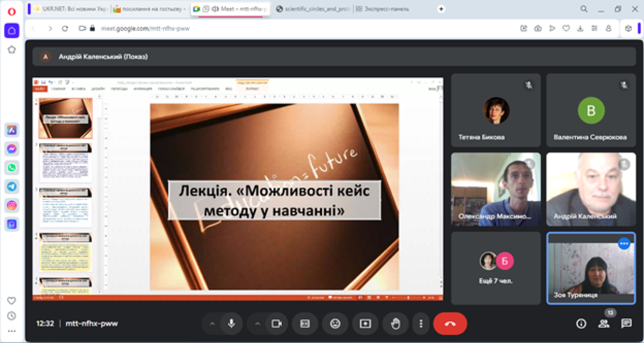Toggle closed captions on
The image size is (644, 343).
[305, 324]
